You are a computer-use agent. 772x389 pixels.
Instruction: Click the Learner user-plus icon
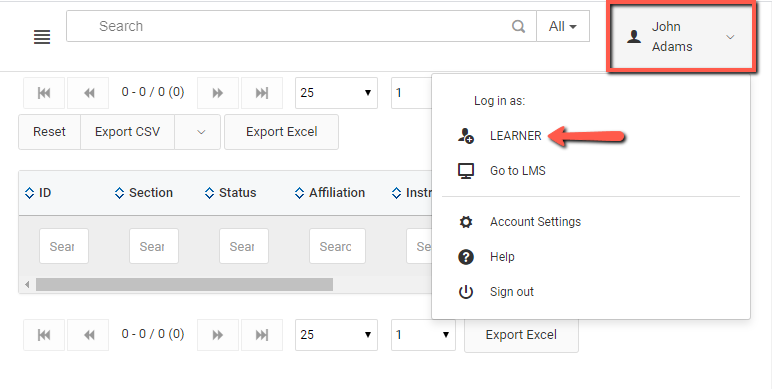466,135
